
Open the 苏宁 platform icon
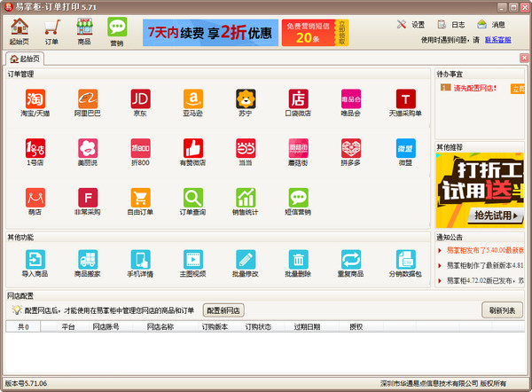coord(246,98)
